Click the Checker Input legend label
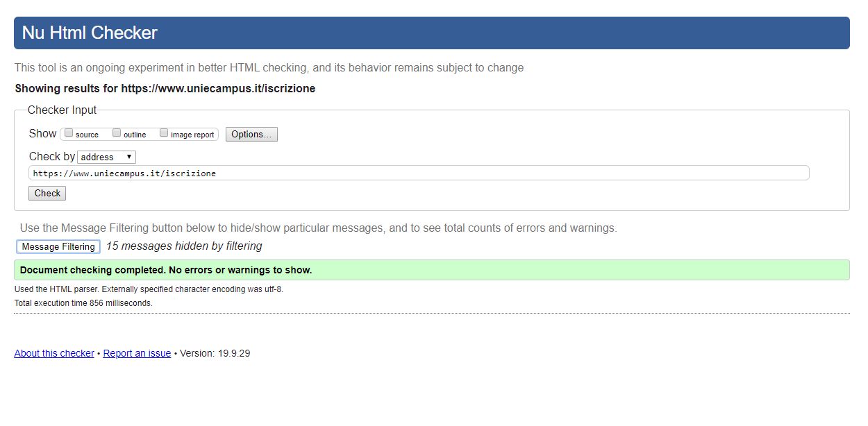Image resolution: width=868 pixels, height=426 pixels. pyautogui.click(x=62, y=110)
